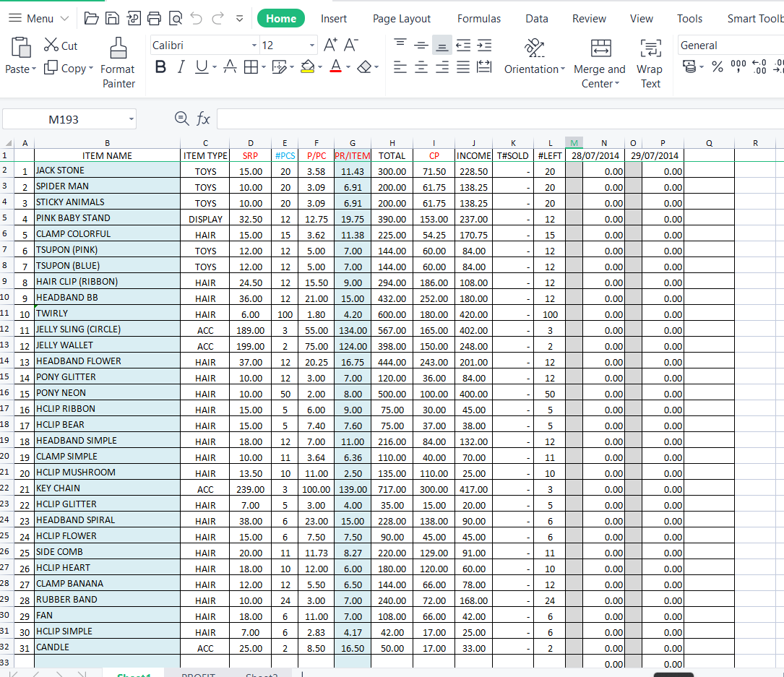784x677 pixels.
Task: Align text to bottom
Action: pyautogui.click(x=442, y=45)
